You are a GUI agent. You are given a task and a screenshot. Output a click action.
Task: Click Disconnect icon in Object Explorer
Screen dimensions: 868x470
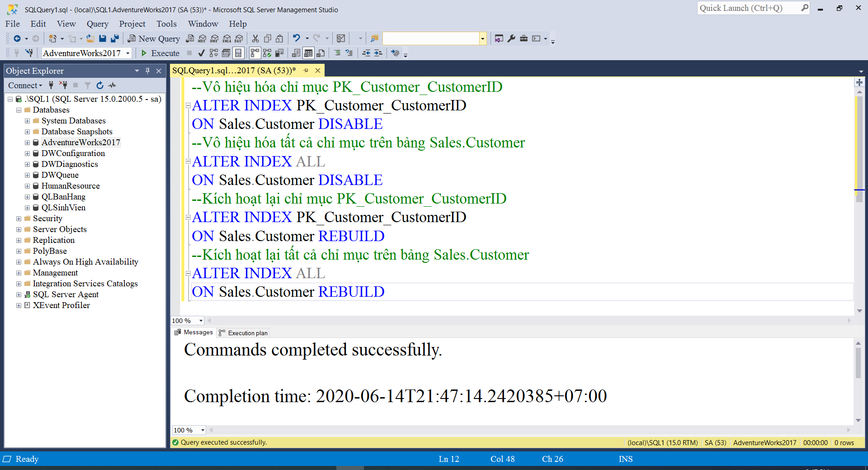tap(63, 85)
